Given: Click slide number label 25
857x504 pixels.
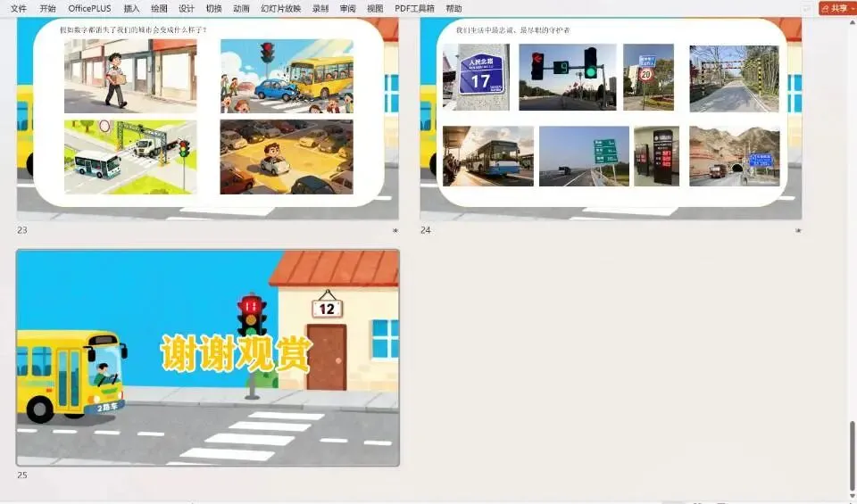Looking at the screenshot, I should [x=21, y=475].
